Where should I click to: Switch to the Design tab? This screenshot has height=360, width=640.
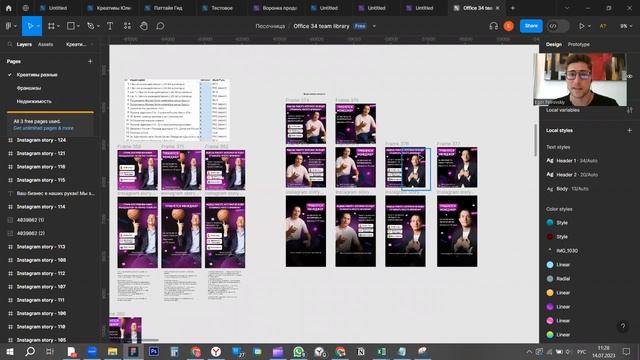pyautogui.click(x=553, y=44)
